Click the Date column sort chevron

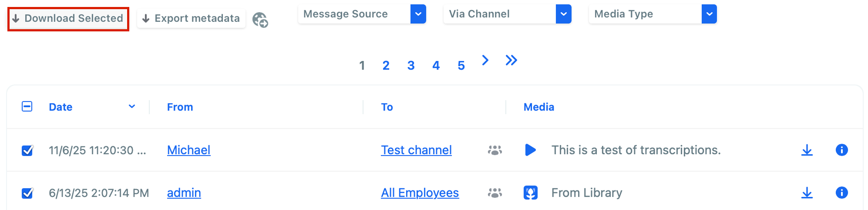click(x=132, y=107)
